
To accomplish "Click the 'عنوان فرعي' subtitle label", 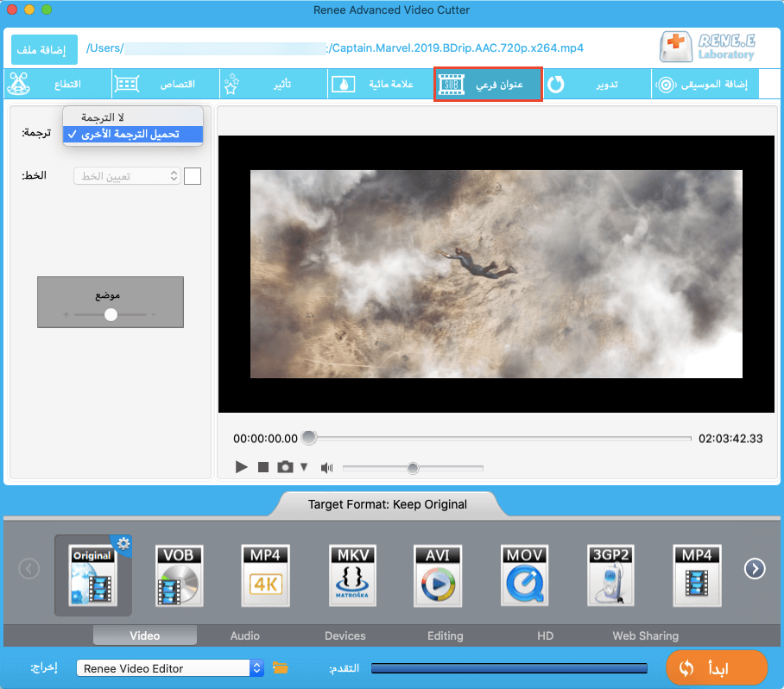I will (499, 85).
